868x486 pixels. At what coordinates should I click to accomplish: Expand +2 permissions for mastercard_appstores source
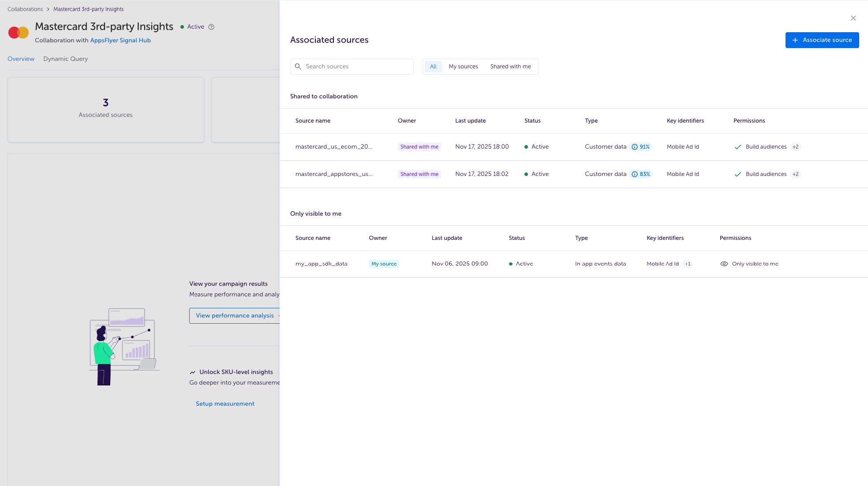[795, 174]
